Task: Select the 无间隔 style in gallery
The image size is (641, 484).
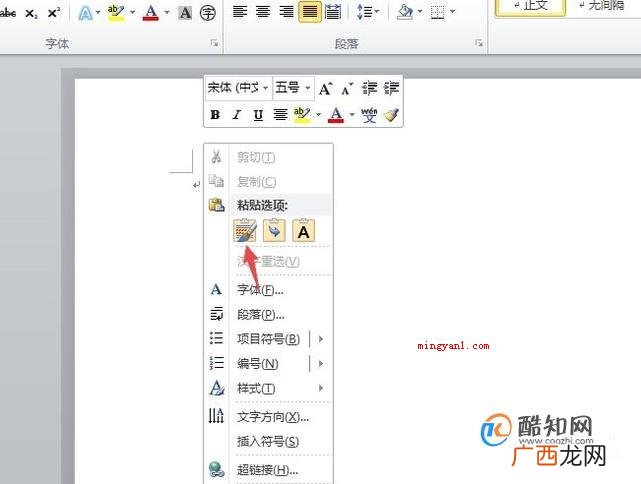Action: (x=602, y=7)
